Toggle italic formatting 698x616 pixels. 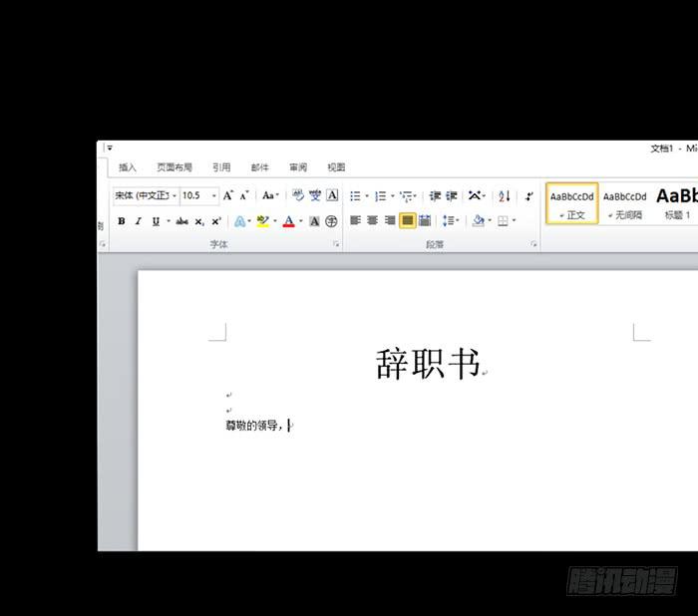click(139, 221)
